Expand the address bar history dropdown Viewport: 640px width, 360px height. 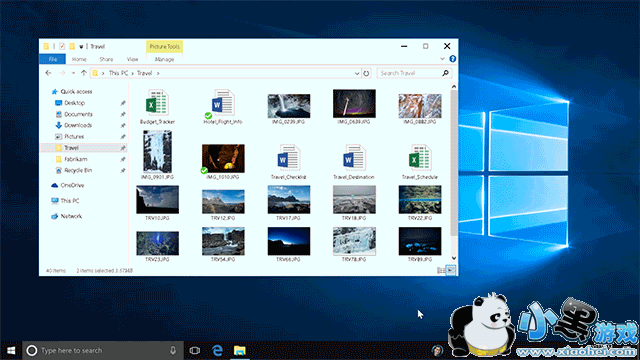(x=357, y=73)
